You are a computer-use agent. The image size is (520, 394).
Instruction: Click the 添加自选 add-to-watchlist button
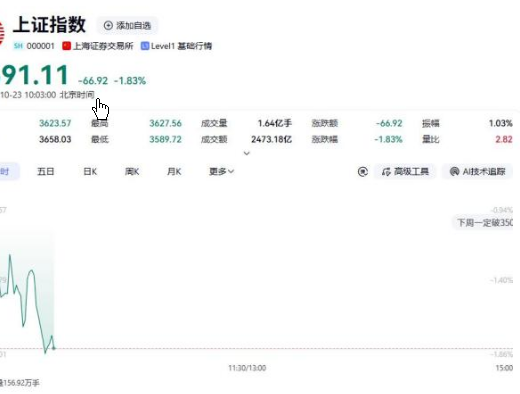pos(127,25)
